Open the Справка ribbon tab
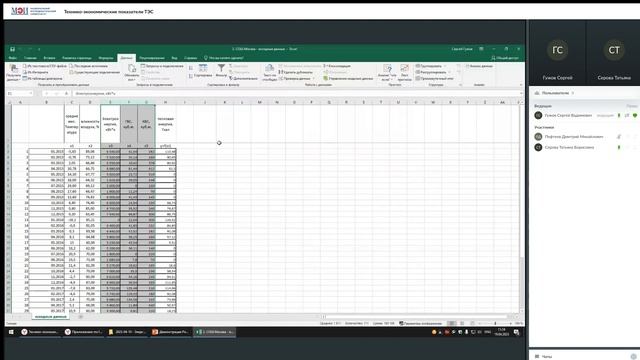640x360 pixels. click(x=190, y=58)
